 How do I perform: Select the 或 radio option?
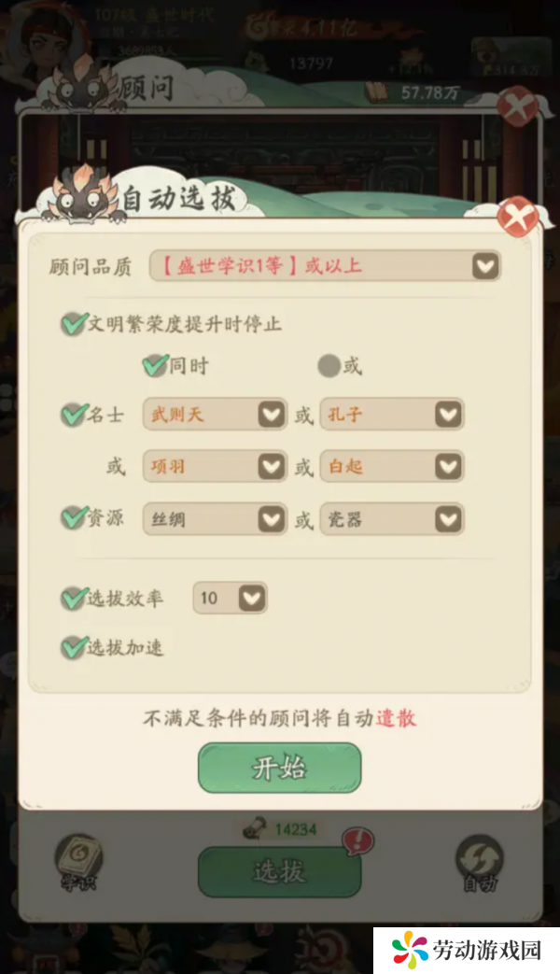coord(329,366)
